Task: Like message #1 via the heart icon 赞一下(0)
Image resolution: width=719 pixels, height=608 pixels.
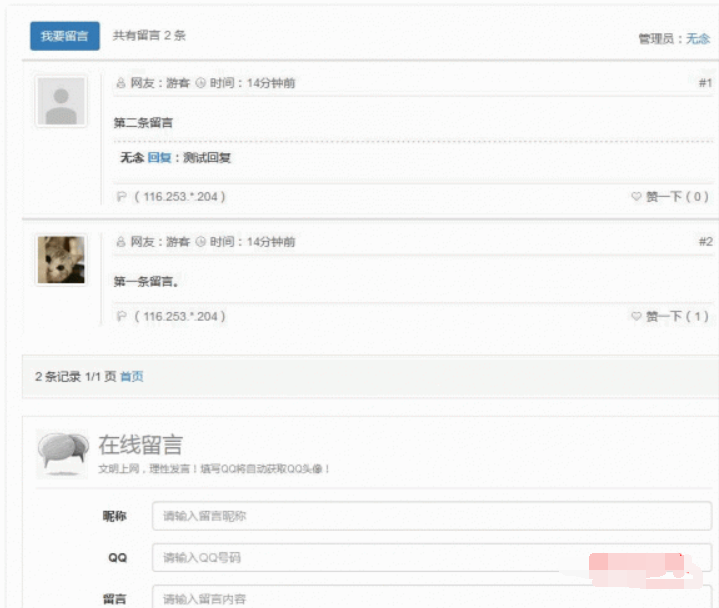Action: coord(636,197)
